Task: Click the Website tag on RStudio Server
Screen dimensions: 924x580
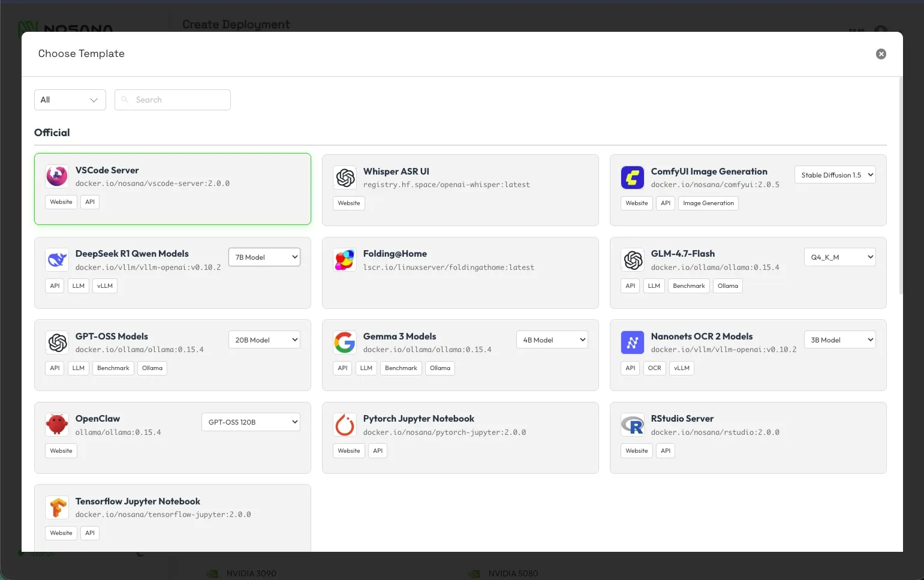Action: [x=637, y=450]
